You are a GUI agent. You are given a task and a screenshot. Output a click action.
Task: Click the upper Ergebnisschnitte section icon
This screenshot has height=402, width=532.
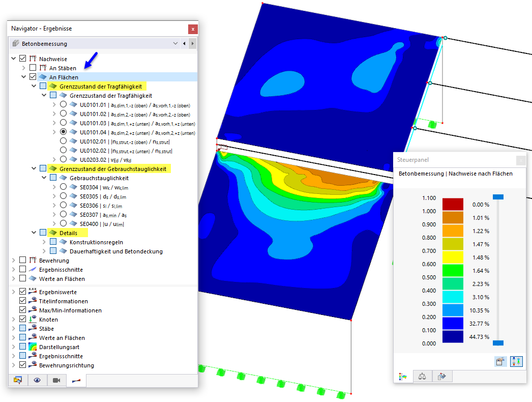coord(33,270)
